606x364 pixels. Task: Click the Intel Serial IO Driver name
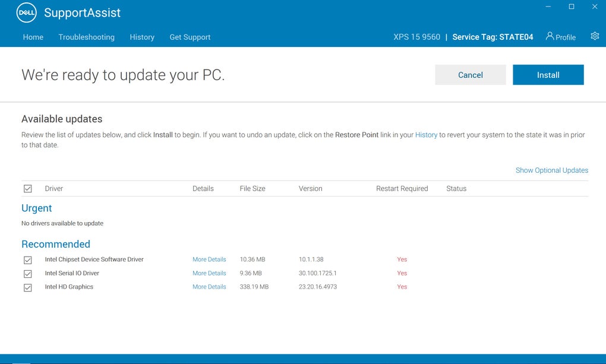click(x=72, y=273)
